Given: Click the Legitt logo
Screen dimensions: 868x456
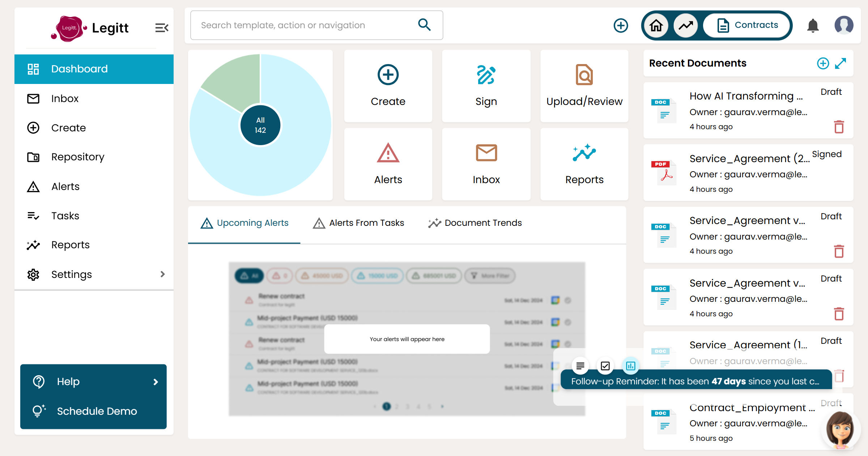Looking at the screenshot, I should [x=90, y=28].
